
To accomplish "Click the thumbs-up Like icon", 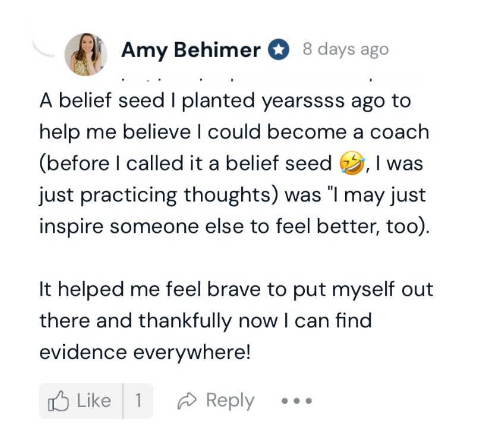I will [59, 401].
